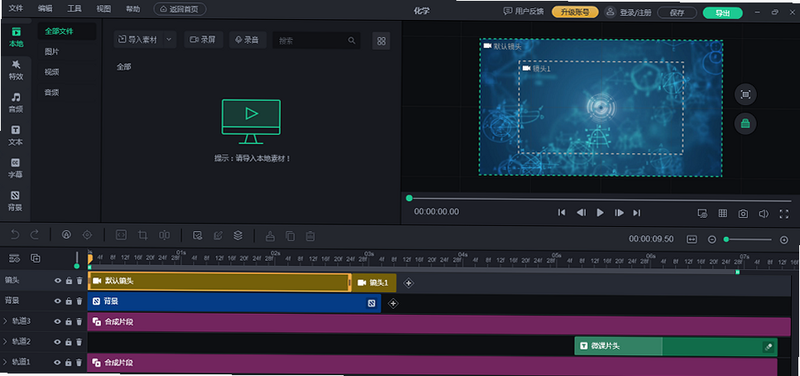Screen dimensions: 800x376
Task: Add a new camera after 镜头1 clip
Action: point(408,283)
